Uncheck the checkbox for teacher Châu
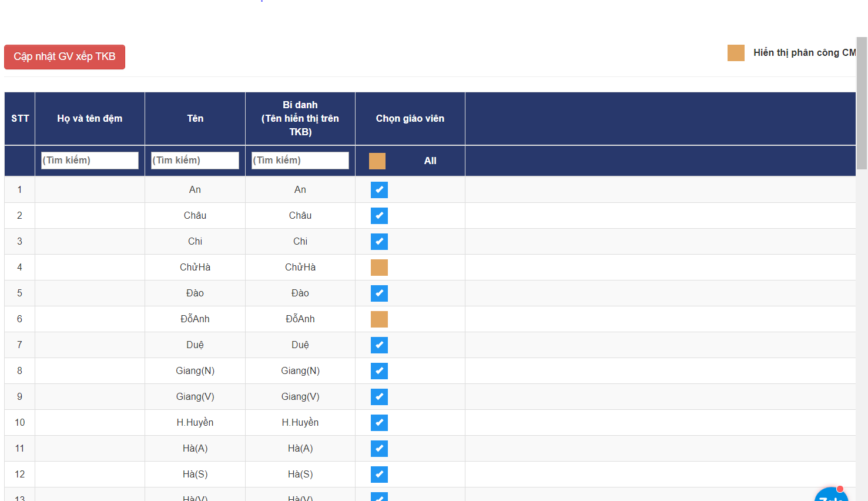This screenshot has height=501, width=868. [379, 216]
